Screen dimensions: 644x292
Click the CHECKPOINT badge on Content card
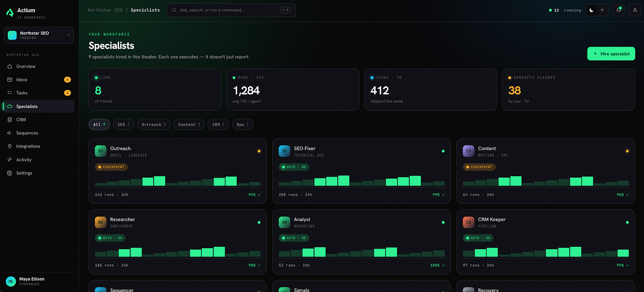(479, 167)
